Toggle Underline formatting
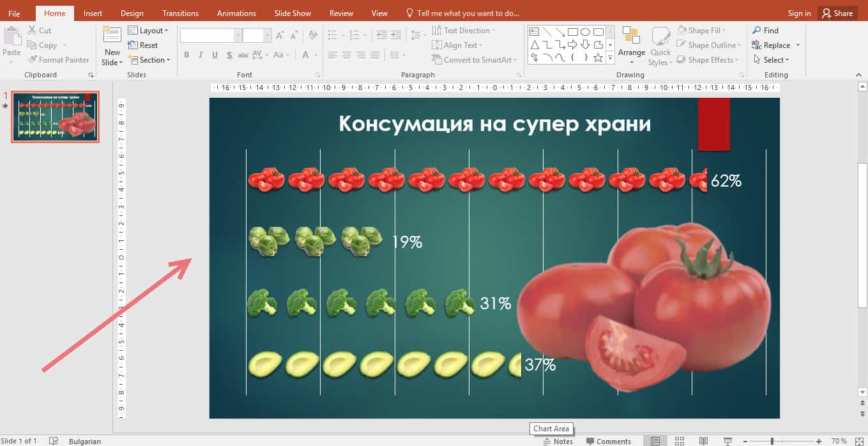Viewport: 868px width, 446px height. (215, 55)
